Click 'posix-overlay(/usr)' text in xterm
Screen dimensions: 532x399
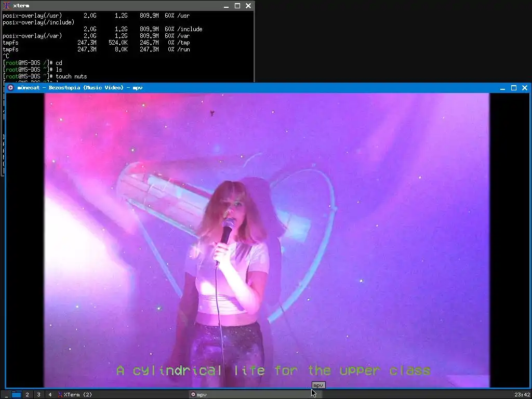(x=33, y=16)
